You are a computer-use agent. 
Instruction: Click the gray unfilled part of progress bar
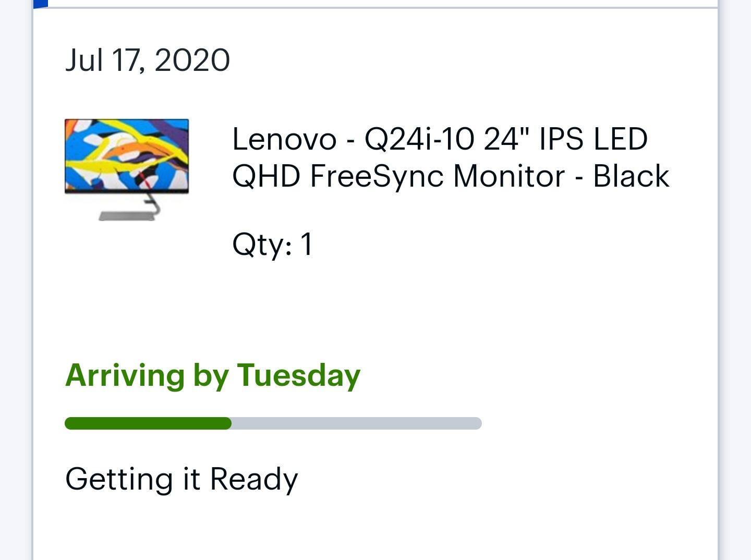356,423
